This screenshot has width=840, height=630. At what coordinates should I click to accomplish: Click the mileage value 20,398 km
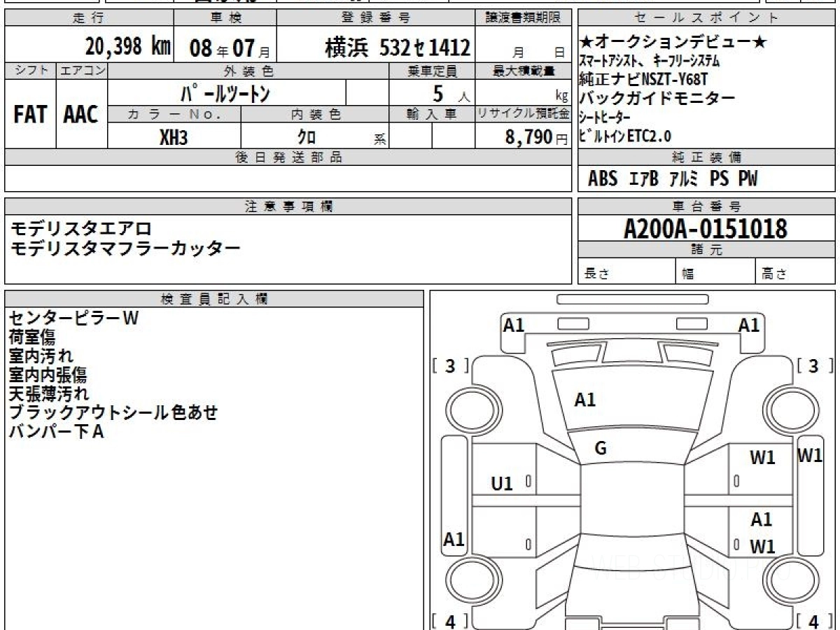click(x=128, y=47)
